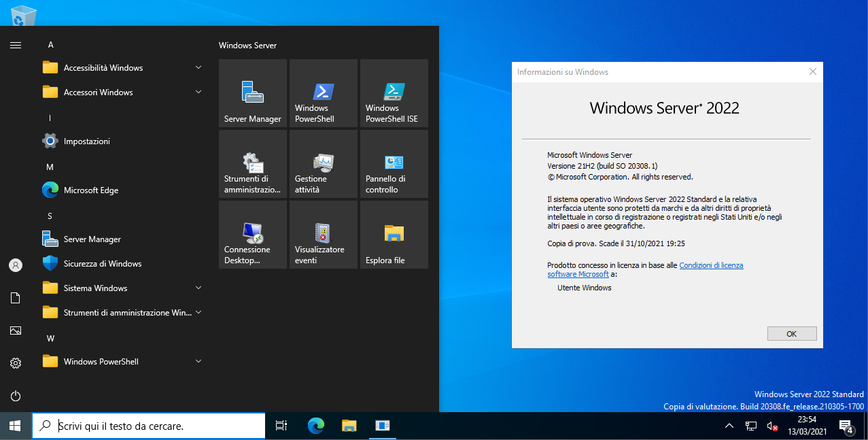Expand the Accessori Windows folder

pyautogui.click(x=122, y=92)
